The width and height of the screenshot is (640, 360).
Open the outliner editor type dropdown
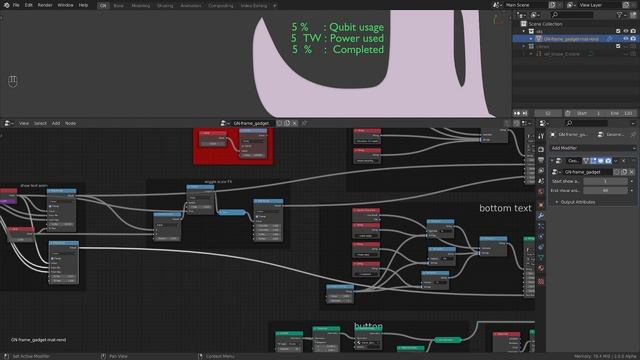522,15
